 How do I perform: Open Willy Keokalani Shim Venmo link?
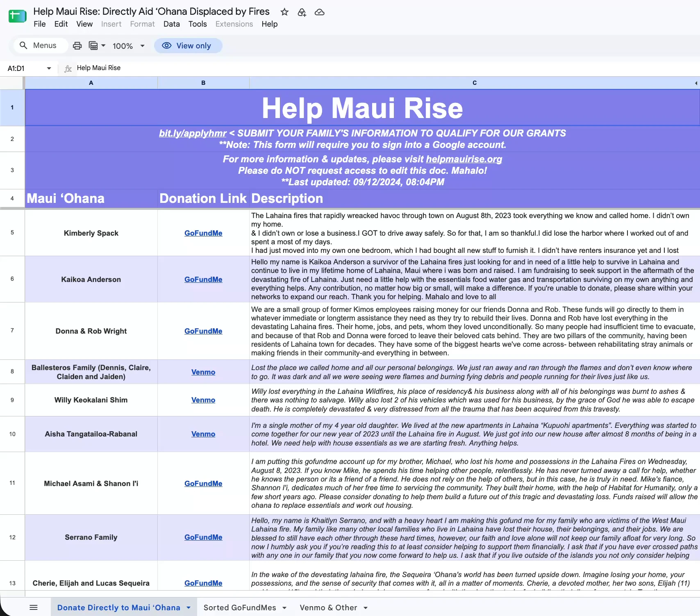[x=203, y=400]
